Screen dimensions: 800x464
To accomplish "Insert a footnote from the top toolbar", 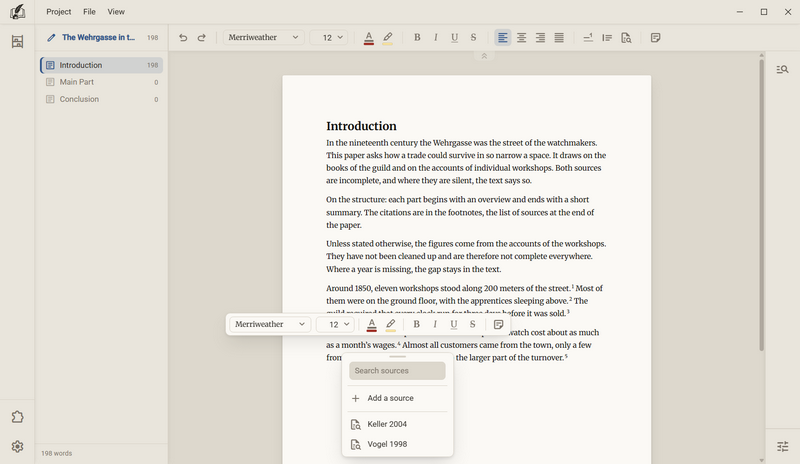I will click(x=588, y=38).
